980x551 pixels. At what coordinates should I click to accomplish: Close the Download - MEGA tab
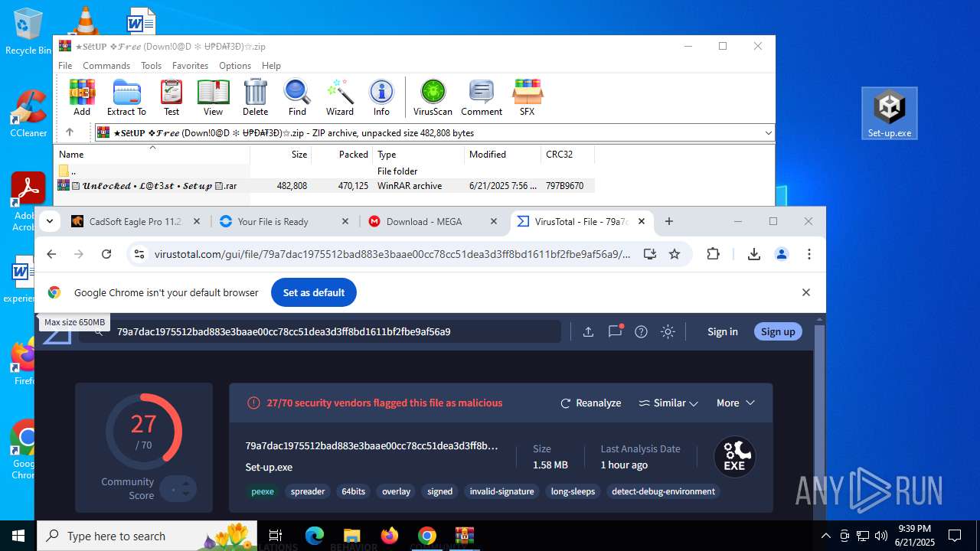click(493, 221)
